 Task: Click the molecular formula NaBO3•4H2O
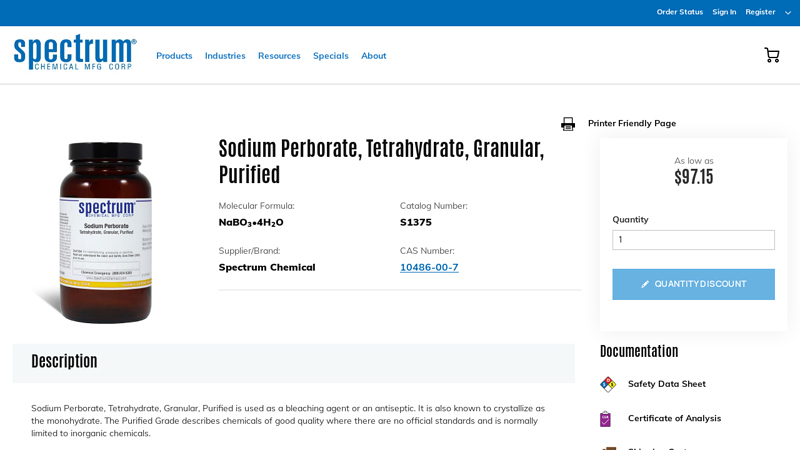[x=251, y=222]
